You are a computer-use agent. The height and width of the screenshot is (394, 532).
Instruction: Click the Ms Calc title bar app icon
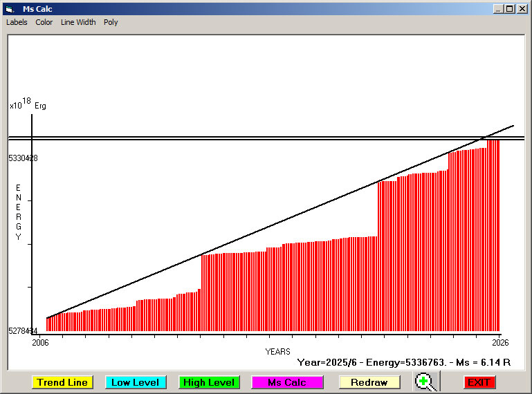[x=9, y=9]
